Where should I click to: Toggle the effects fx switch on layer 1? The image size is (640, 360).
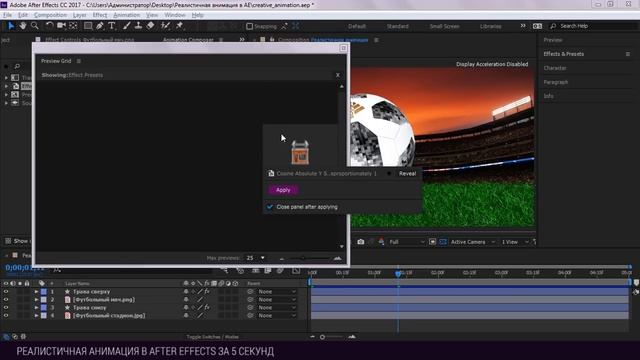tap(207, 292)
